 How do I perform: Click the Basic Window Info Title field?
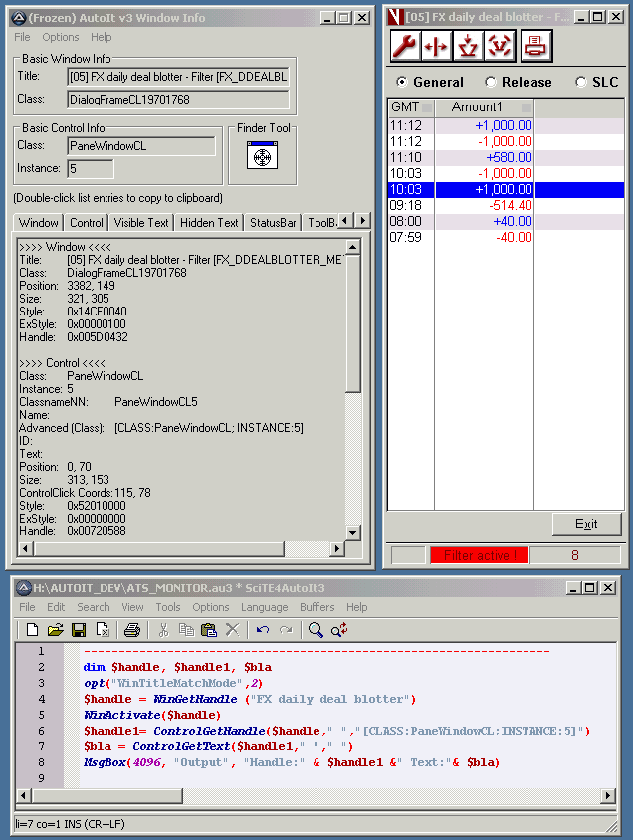pyautogui.click(x=178, y=77)
